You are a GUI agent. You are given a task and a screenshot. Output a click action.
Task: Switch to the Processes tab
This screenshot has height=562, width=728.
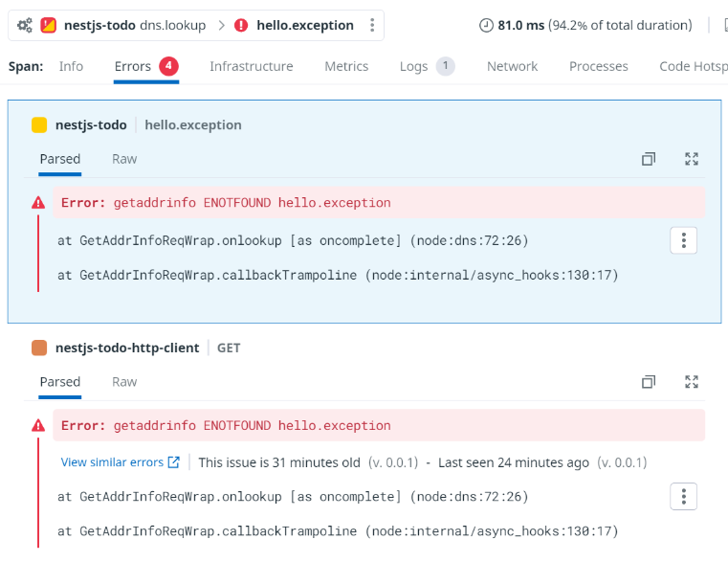599,66
